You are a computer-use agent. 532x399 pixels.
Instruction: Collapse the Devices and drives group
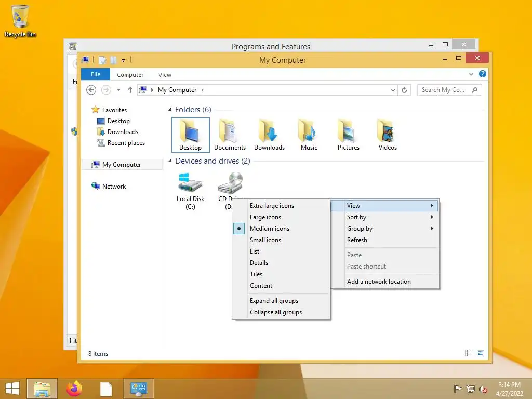tap(170, 161)
